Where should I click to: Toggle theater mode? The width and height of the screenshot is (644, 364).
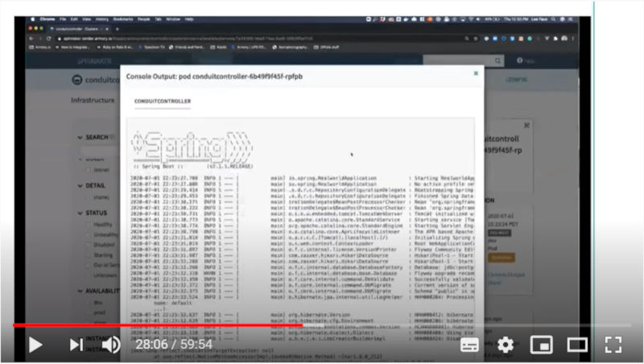coord(577,345)
